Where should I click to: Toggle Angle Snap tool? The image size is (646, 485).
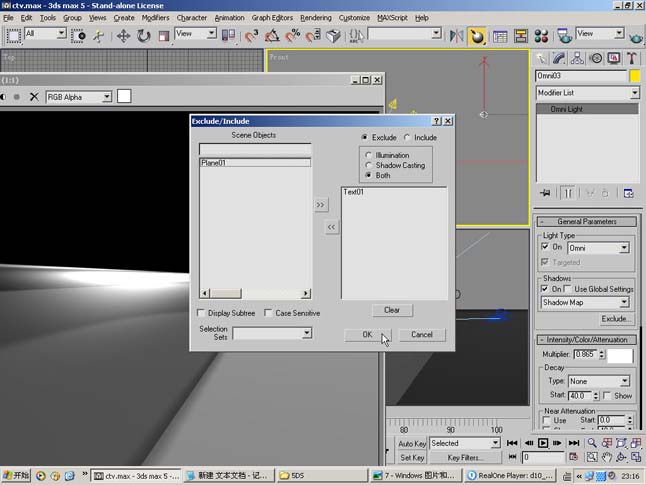pyautogui.click(x=272, y=36)
